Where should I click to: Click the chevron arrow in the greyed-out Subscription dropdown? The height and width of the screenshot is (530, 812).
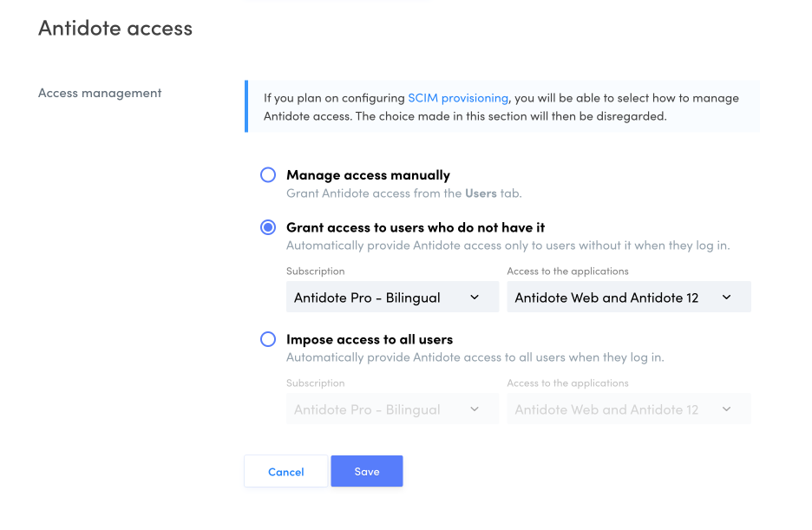click(x=475, y=409)
